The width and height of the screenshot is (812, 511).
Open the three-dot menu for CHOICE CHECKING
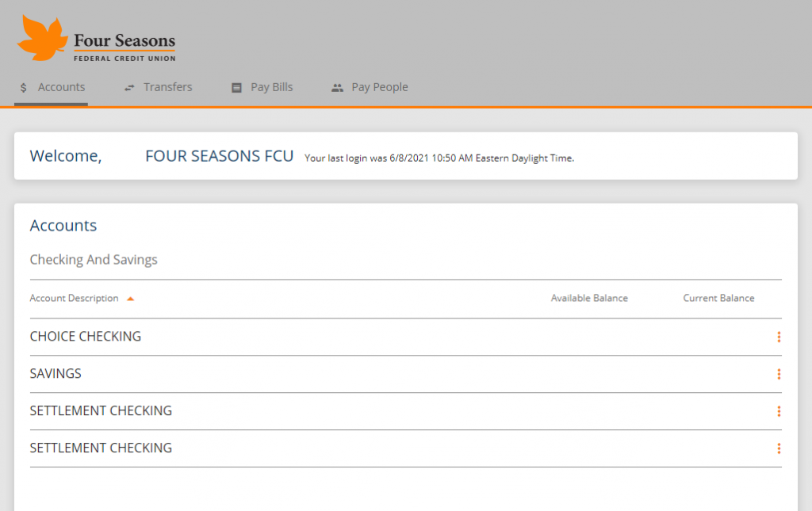778,337
